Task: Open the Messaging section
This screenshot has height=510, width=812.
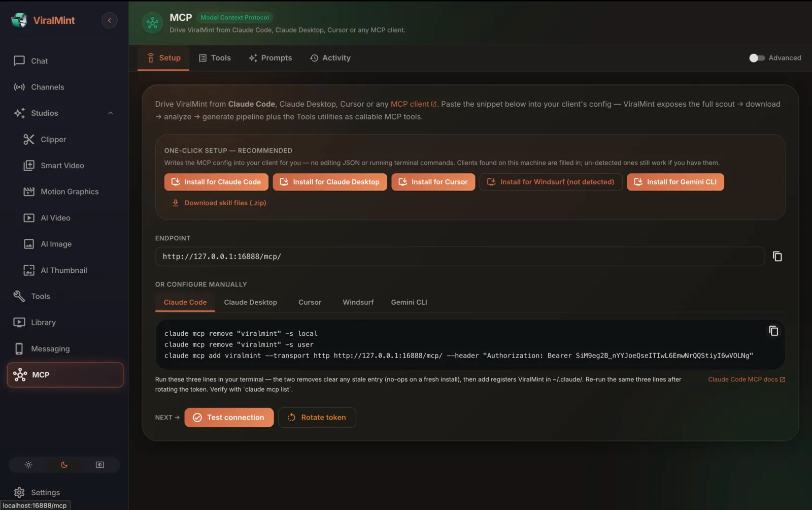Action: 64,349
